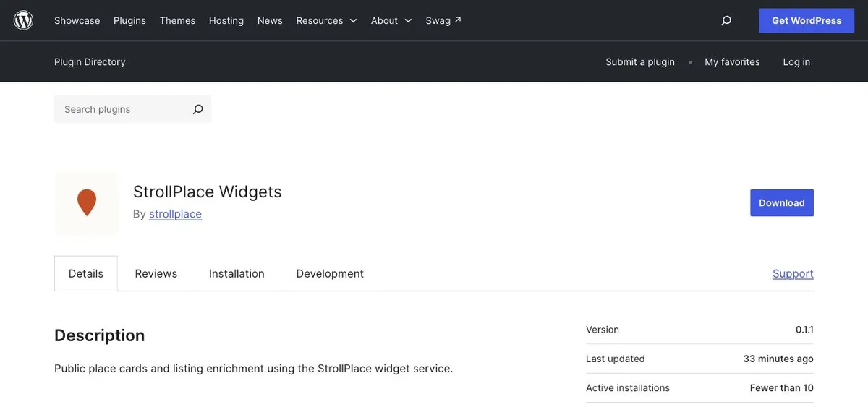The height and width of the screenshot is (407, 868).
Task: Click the '33 minutes ago' text
Action: coord(778,359)
